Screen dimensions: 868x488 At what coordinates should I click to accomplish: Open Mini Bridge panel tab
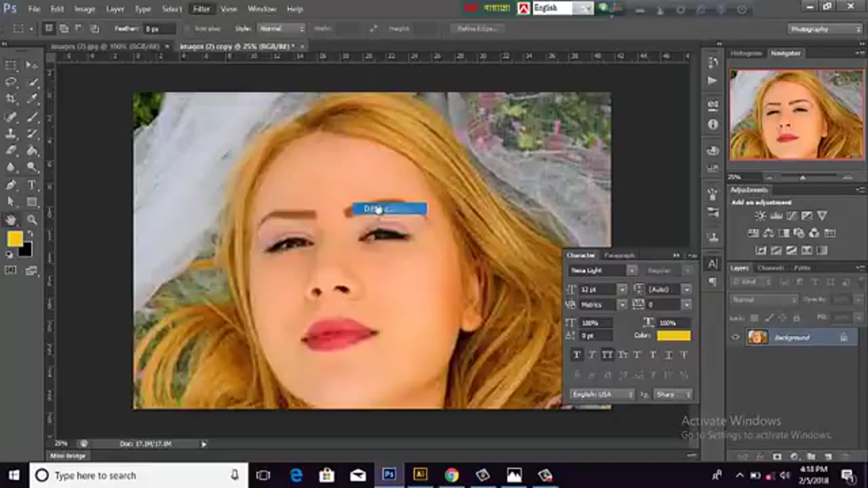click(x=68, y=455)
